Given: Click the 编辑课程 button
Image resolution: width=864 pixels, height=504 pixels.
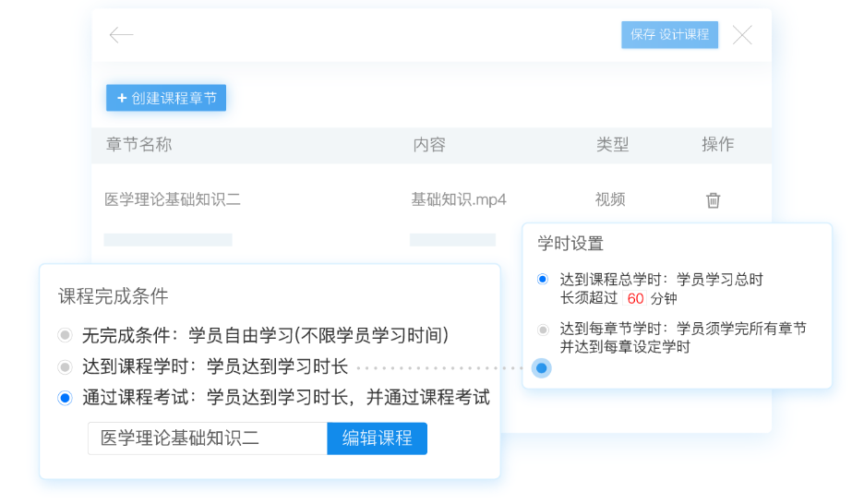Looking at the screenshot, I should tap(377, 438).
